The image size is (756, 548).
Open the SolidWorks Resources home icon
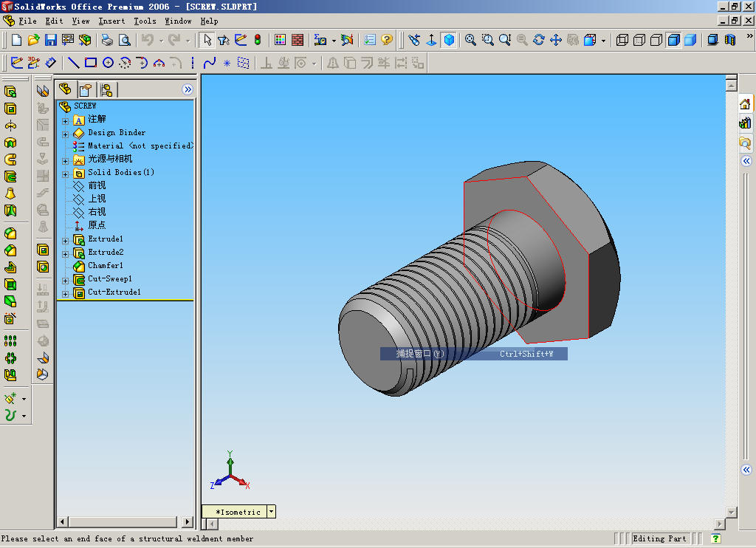(x=746, y=103)
